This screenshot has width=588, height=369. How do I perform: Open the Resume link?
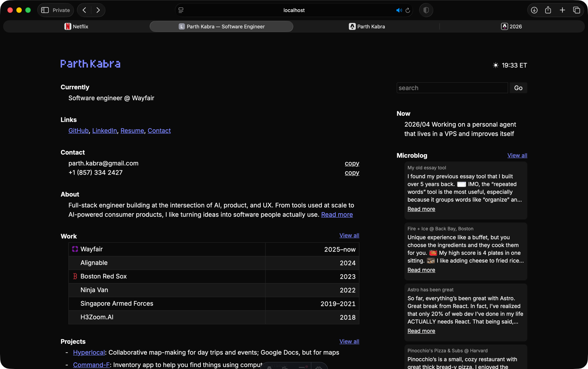coord(132,130)
